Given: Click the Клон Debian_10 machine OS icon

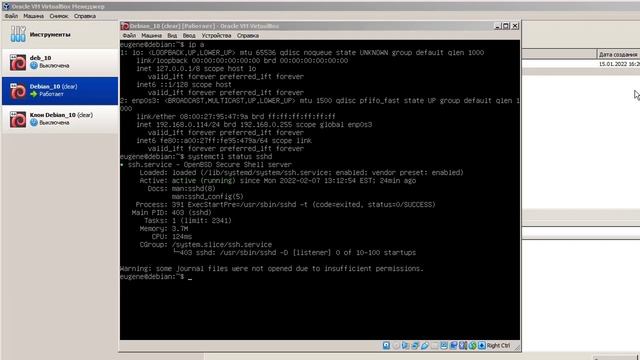Looking at the screenshot, I should (x=18, y=119).
